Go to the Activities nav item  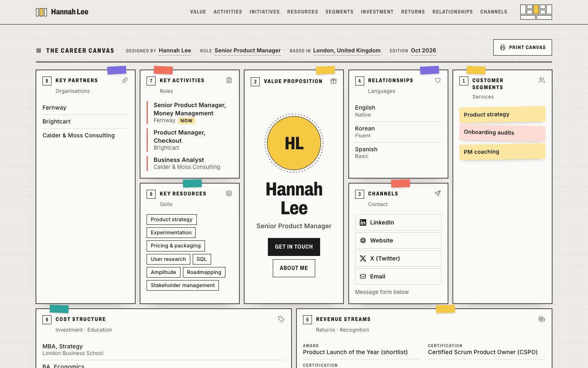(x=228, y=12)
